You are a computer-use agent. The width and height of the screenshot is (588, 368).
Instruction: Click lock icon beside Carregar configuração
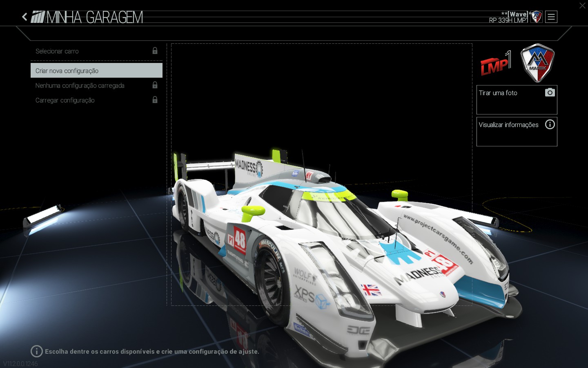tap(155, 100)
